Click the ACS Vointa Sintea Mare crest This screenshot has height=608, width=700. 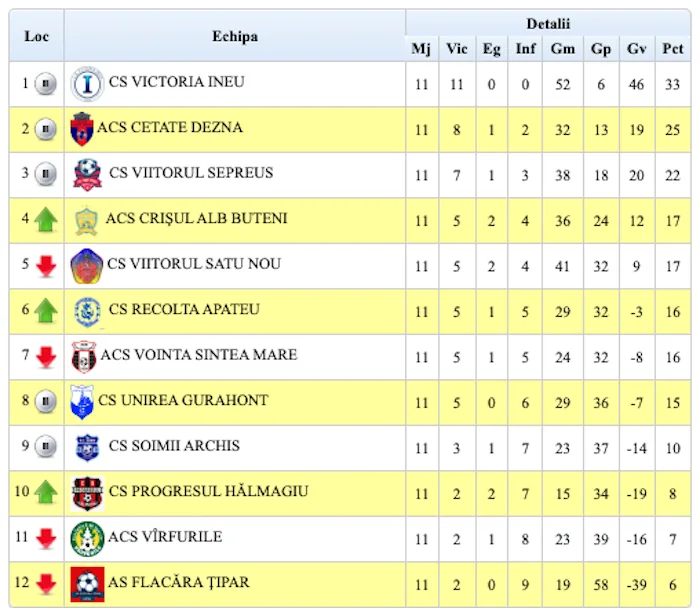(84, 357)
